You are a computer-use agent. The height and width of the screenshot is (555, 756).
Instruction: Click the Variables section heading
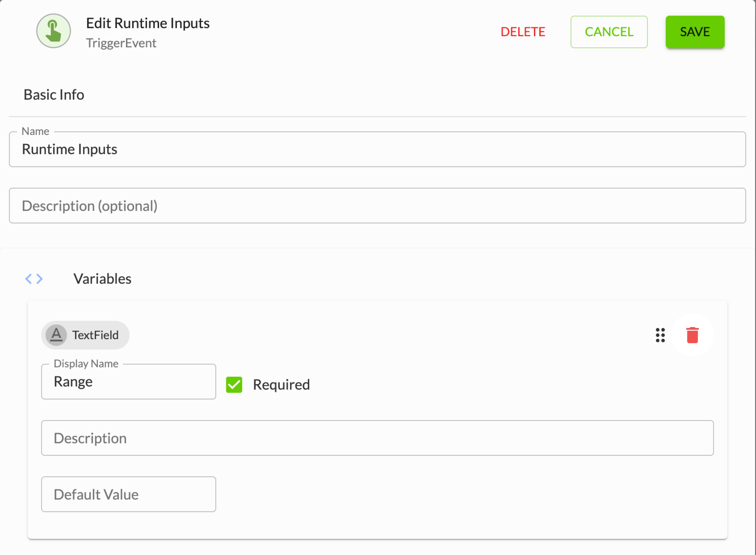(102, 279)
